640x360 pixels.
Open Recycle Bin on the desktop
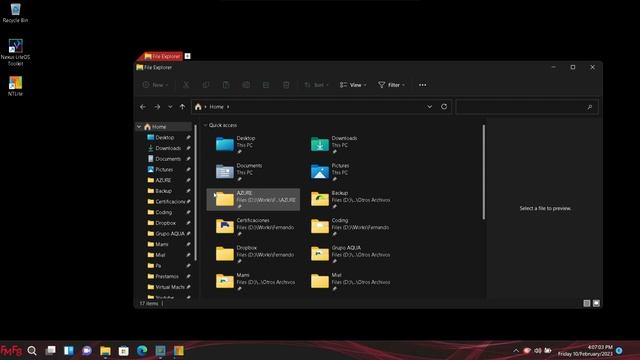click(x=16, y=13)
